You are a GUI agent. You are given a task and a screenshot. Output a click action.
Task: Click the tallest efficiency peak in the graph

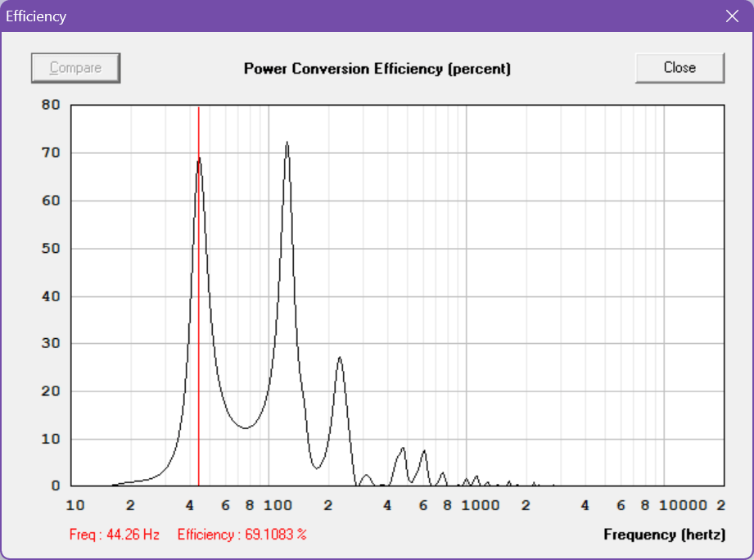(x=287, y=143)
